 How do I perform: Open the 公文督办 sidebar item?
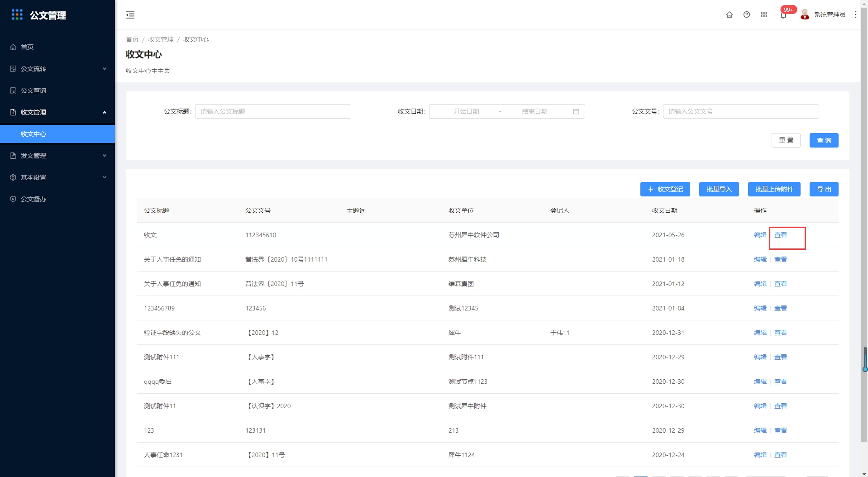(57, 199)
